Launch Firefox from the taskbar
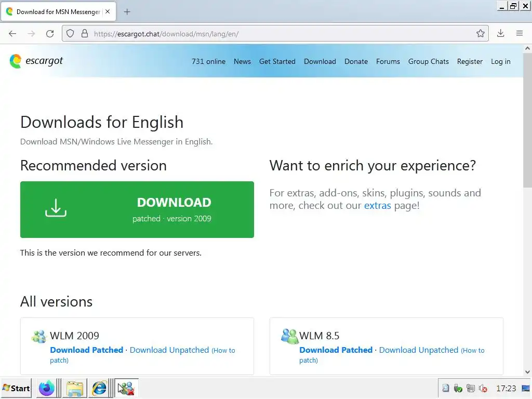This screenshot has width=532, height=399. coord(46,388)
